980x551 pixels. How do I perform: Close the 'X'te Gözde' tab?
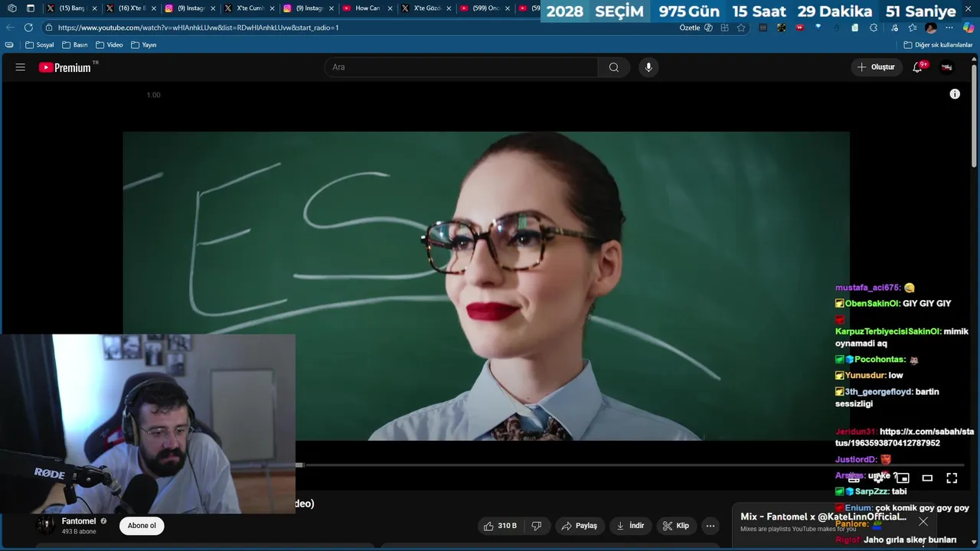pyautogui.click(x=449, y=8)
